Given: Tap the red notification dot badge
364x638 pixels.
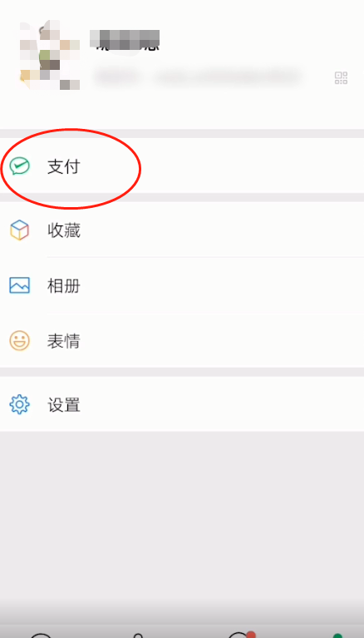Looking at the screenshot, I should click(x=251, y=635).
